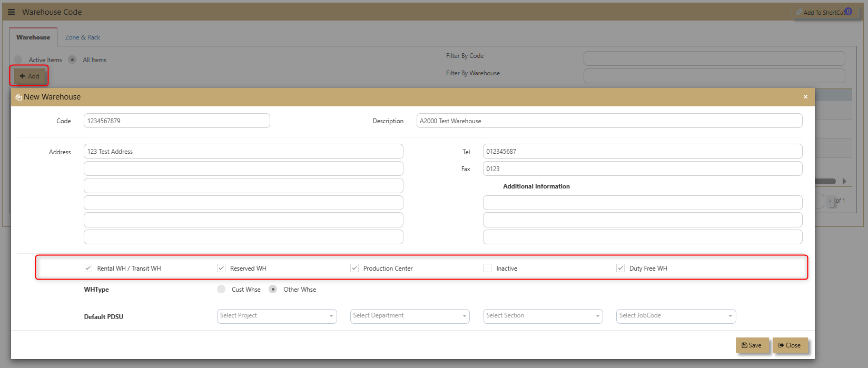Switch to the Zone & Rack tab
Screen dimensions: 868x368
coord(83,37)
